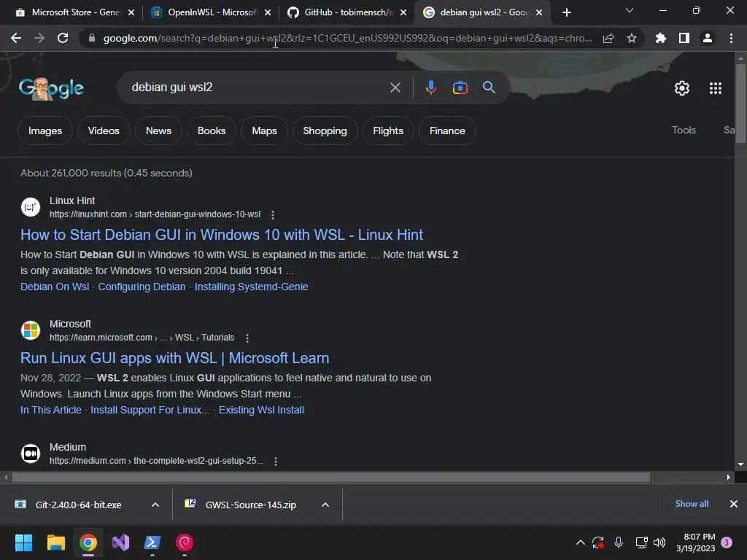This screenshot has width=747, height=560.
Task: Bookmark this page with star icon
Action: [632, 38]
